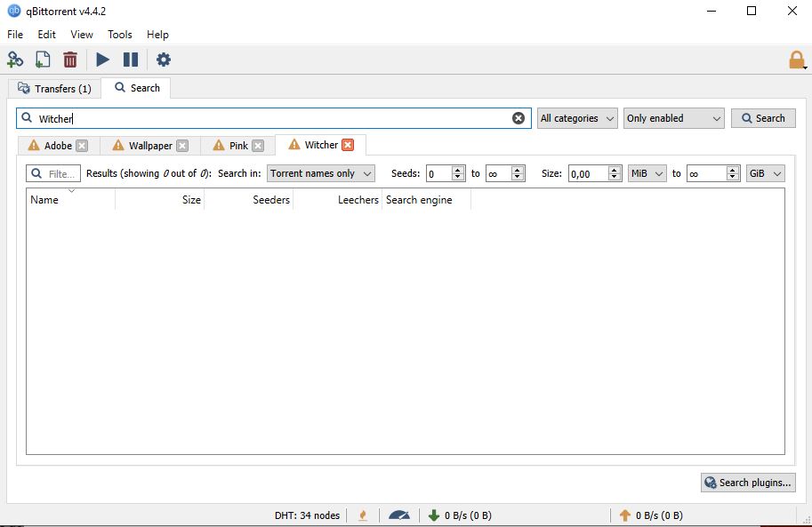Sort results by the Seeders column
The image size is (812, 527).
[x=248, y=200]
